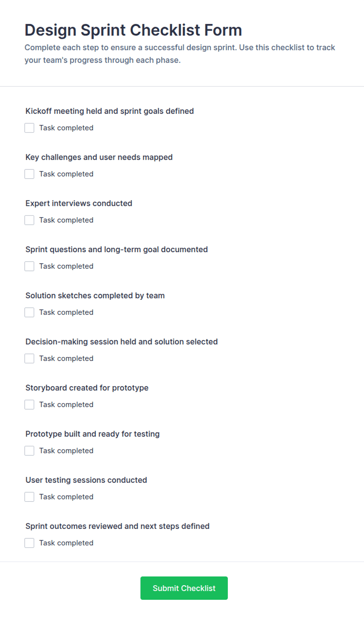Click 'Task completed' label under Storyboard created
The height and width of the screenshot is (619, 364).
(x=66, y=405)
